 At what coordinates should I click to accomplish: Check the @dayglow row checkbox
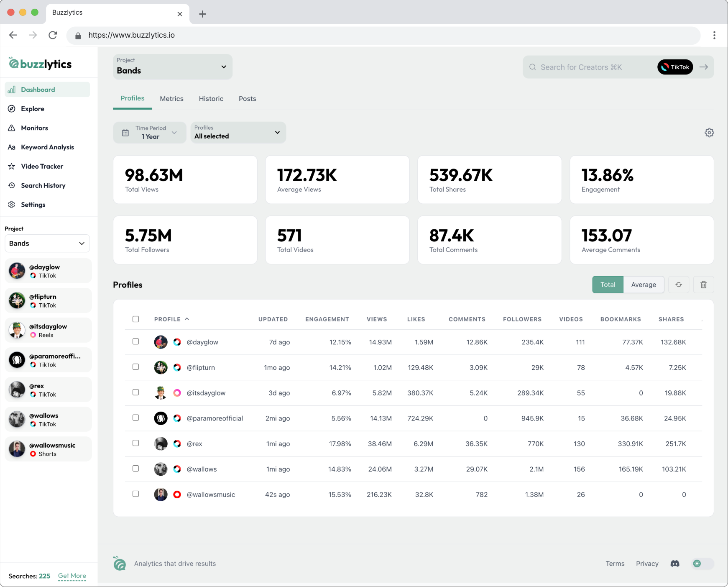(136, 341)
